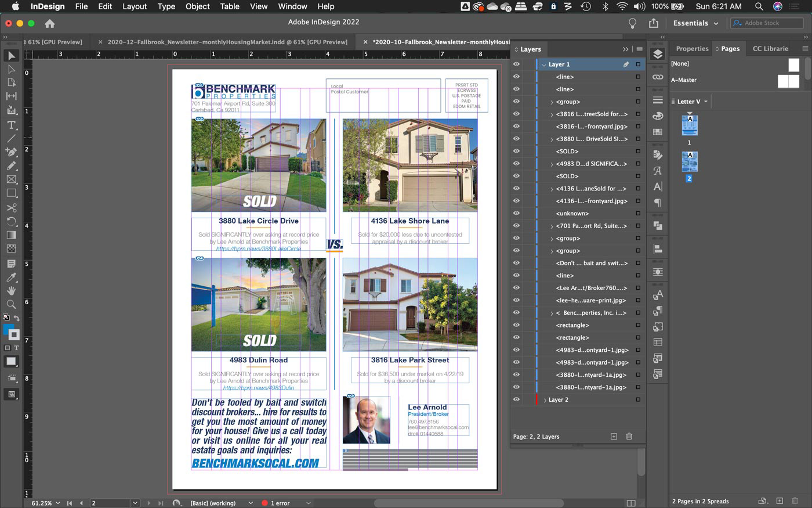Select the Eyedropper tool

click(x=11, y=278)
